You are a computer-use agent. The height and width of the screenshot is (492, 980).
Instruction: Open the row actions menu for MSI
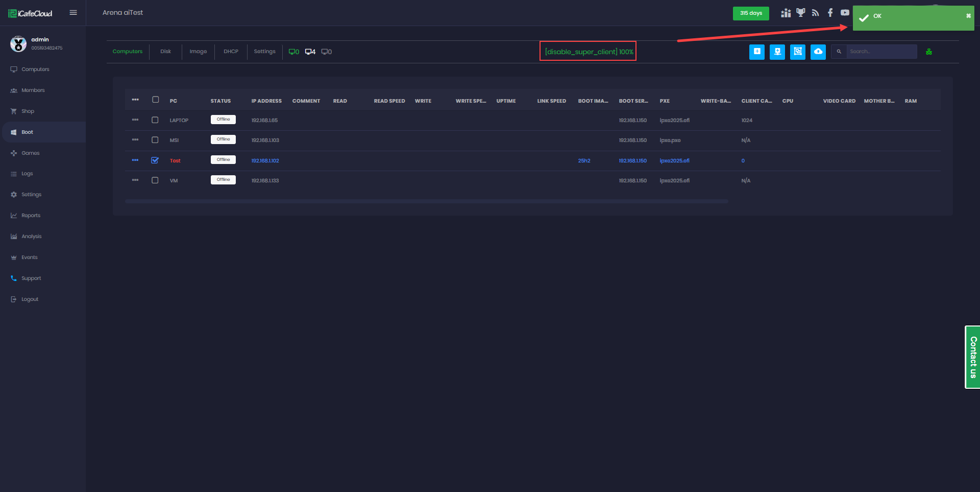coord(135,139)
